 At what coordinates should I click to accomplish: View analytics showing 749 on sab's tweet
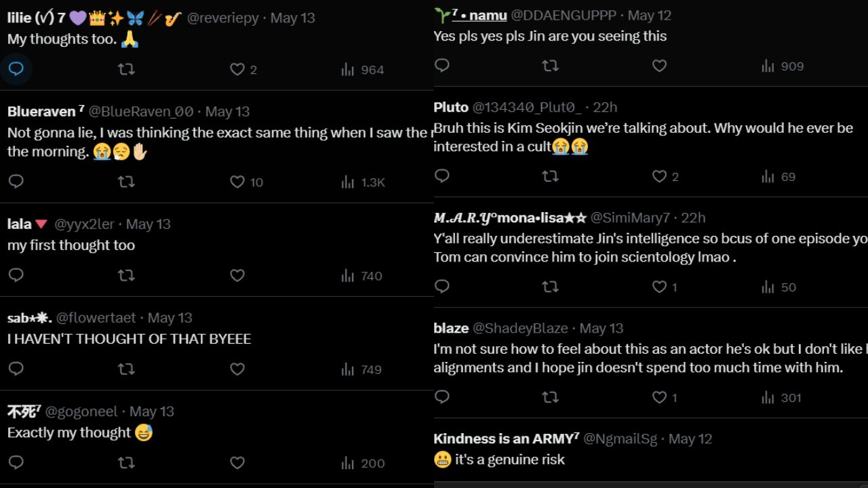coord(361,369)
